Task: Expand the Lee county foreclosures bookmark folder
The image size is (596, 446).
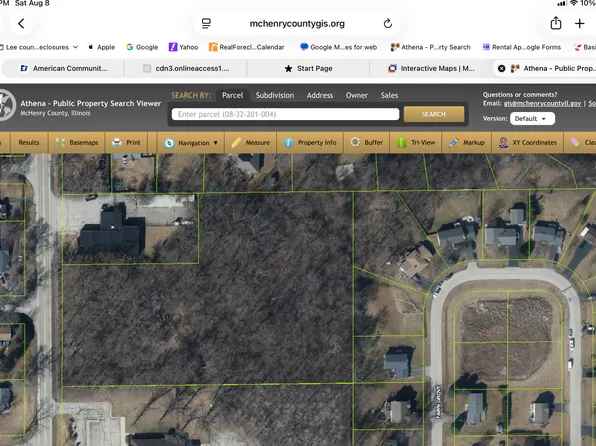Action: pyautogui.click(x=39, y=47)
